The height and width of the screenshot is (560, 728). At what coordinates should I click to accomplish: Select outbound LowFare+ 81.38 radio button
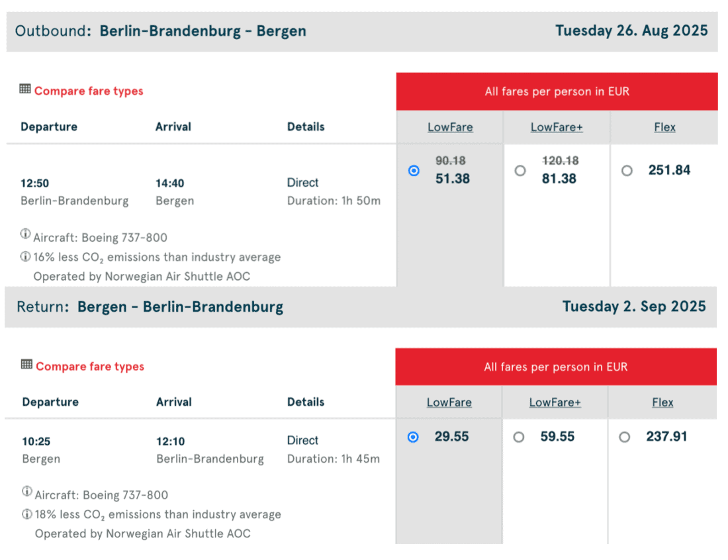pyautogui.click(x=520, y=171)
